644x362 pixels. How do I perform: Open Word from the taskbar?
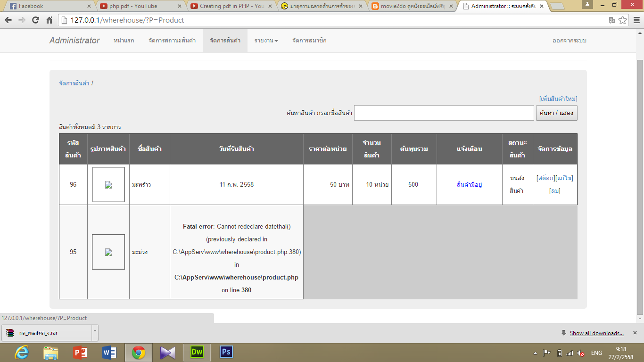[x=109, y=352]
